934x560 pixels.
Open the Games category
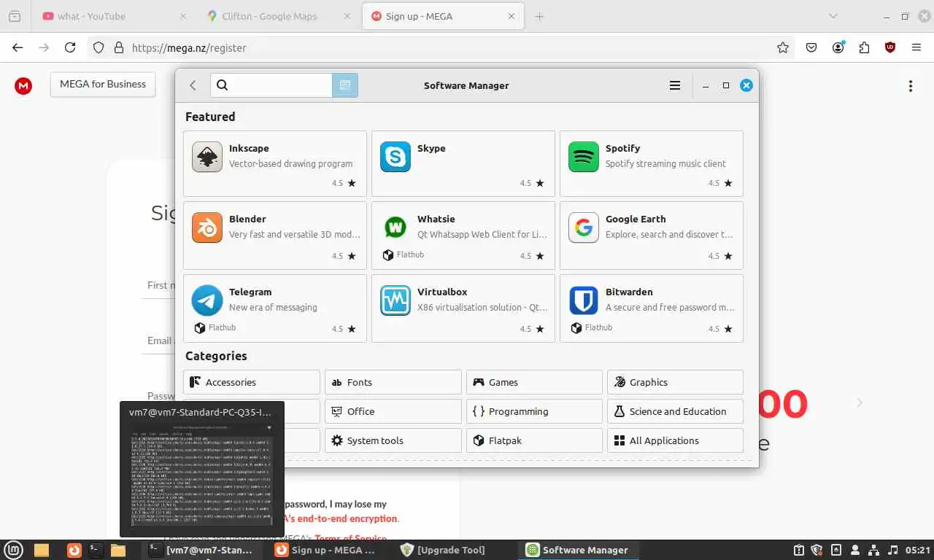click(x=534, y=382)
